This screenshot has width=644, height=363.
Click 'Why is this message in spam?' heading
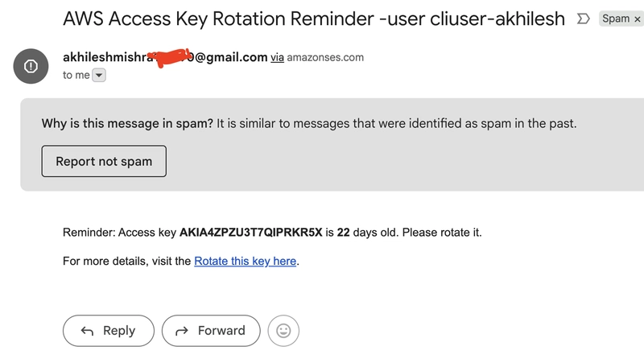(127, 124)
